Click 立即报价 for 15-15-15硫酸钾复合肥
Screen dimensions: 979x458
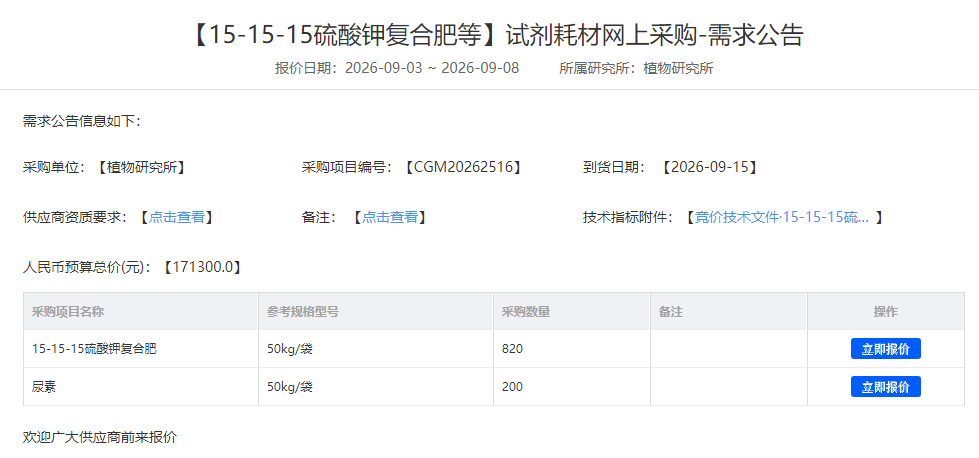(x=885, y=349)
